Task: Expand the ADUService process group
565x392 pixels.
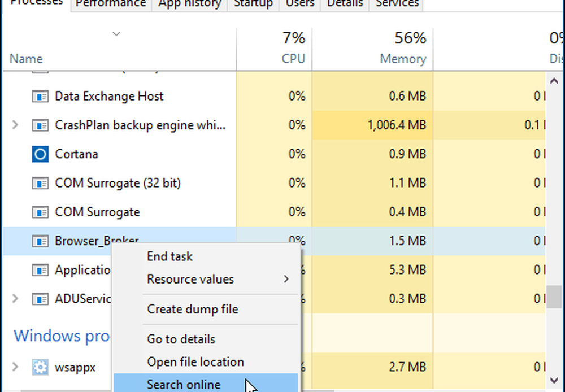Action: [x=16, y=299]
